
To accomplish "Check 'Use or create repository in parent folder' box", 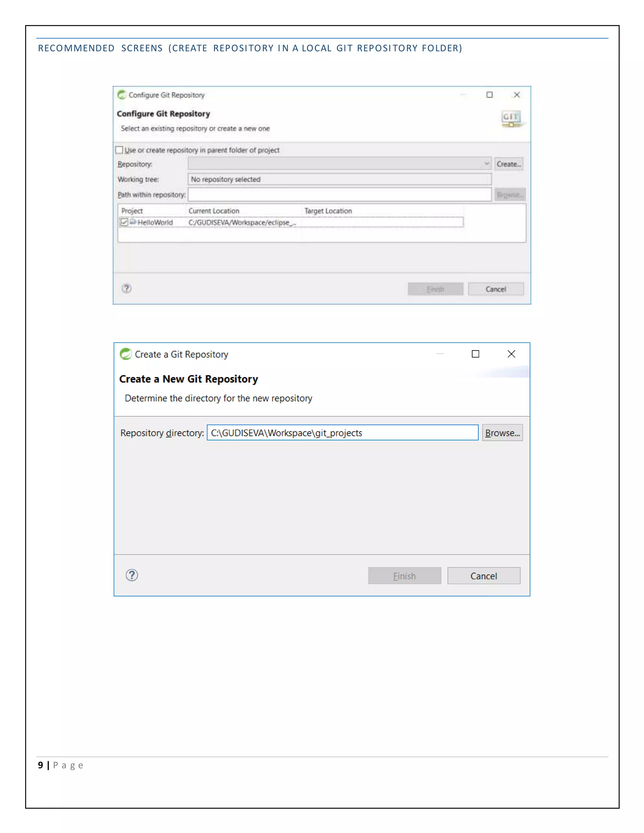I will (x=119, y=150).
